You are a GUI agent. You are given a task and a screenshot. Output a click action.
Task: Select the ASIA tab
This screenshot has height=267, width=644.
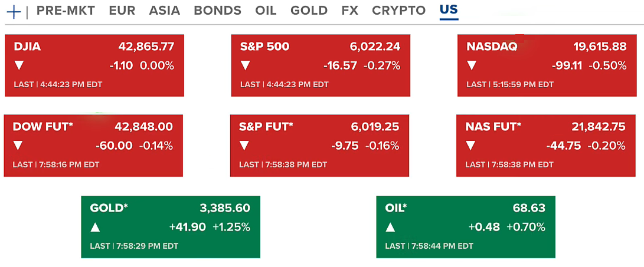click(x=164, y=11)
